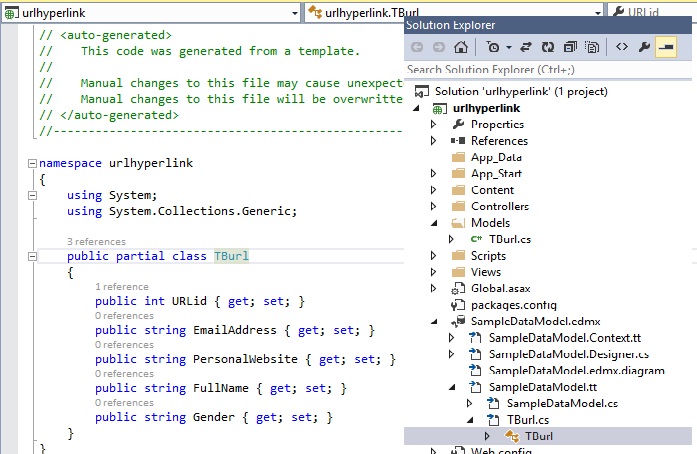
Task: Expand the Properties node
Action: point(433,125)
